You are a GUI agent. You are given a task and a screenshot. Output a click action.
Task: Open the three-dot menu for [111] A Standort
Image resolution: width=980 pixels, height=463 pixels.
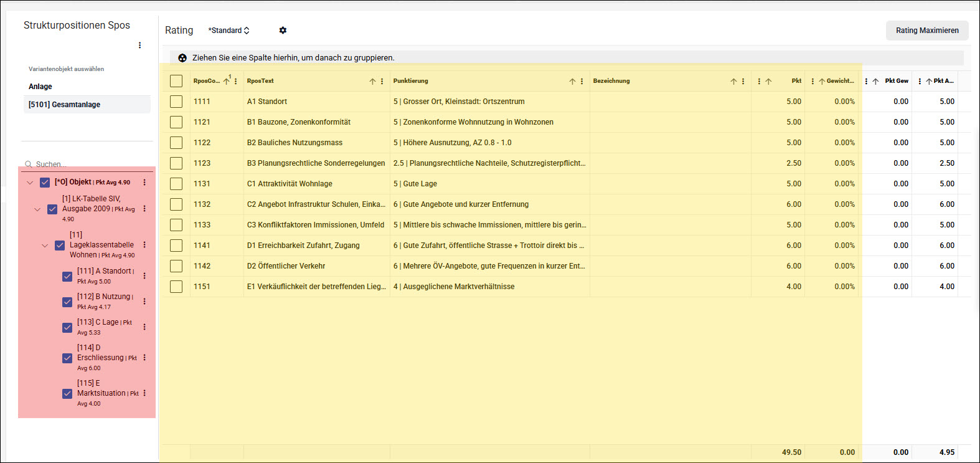[144, 275]
